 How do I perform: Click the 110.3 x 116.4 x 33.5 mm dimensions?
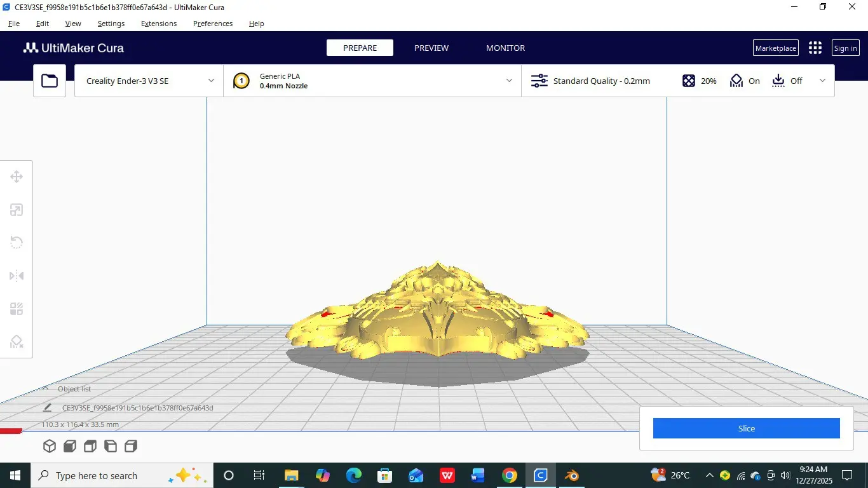click(x=80, y=424)
